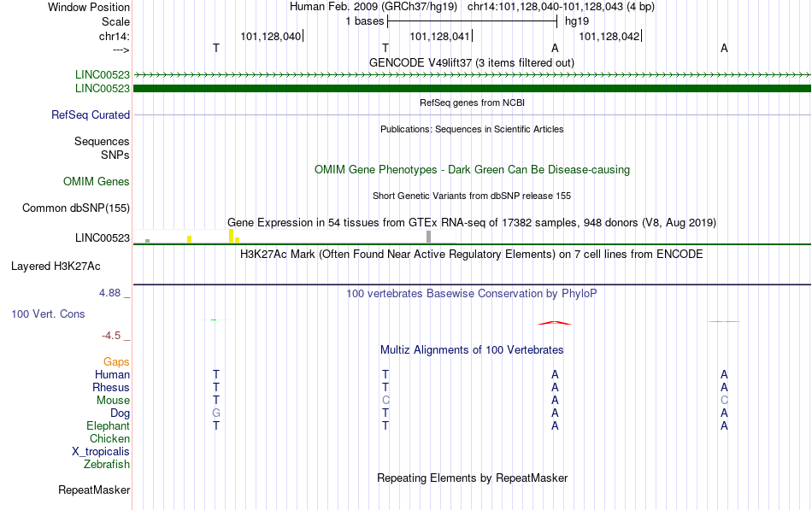Screen dimensions: 812x510
Task: Click the RefSeq Curated track label
Action: (90, 115)
